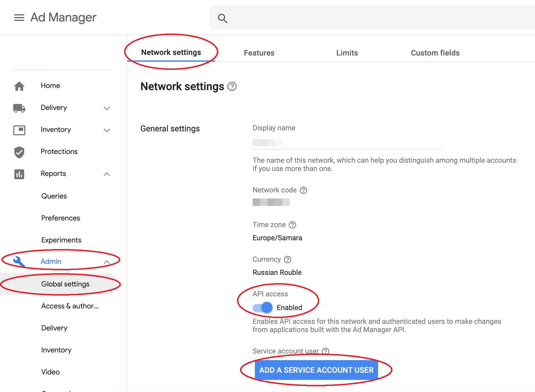Screen dimensions: 535x392
Task: Collapse the Reports section chevron
Action: (107, 174)
